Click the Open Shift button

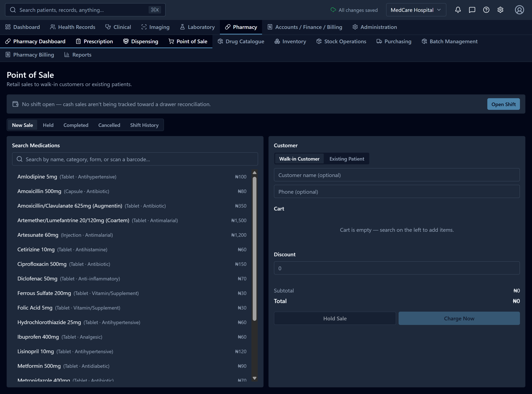click(503, 104)
